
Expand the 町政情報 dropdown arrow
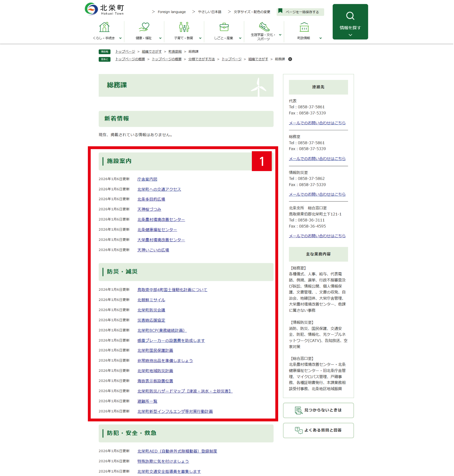tap(321, 38)
